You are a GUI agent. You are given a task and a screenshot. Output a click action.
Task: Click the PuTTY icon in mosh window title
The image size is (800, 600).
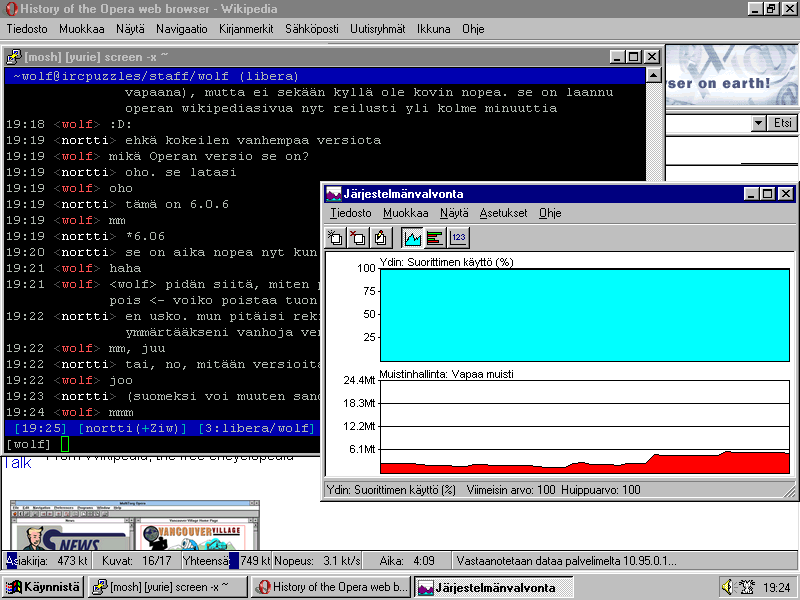[14, 57]
